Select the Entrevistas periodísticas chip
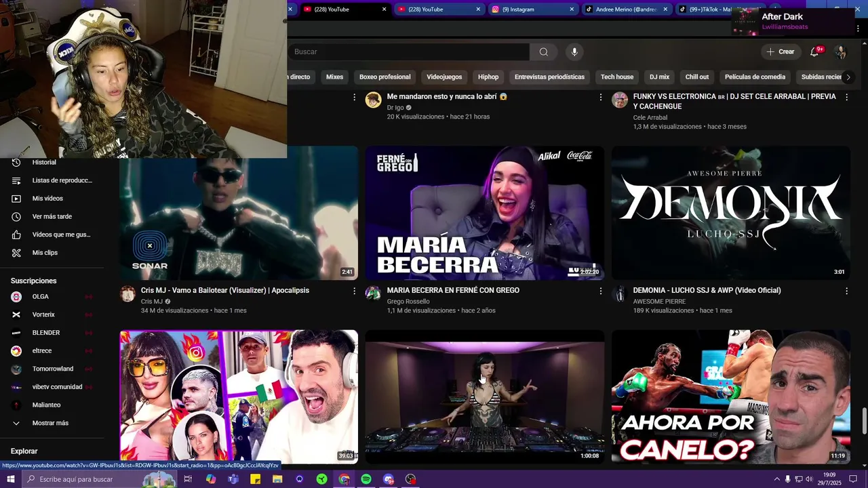Screen dimensions: 868x488 tap(549, 77)
